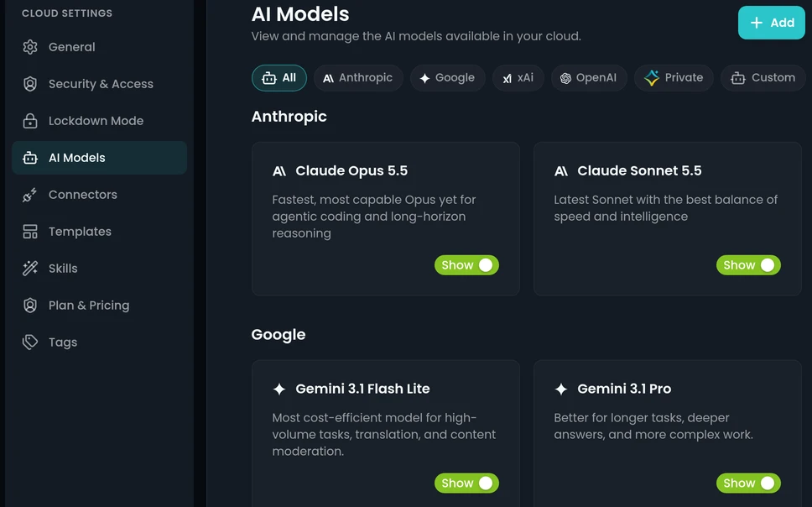Image resolution: width=812 pixels, height=507 pixels.
Task: Click the sparkle icon on Gemini 3.1 Flash Lite card
Action: click(279, 389)
